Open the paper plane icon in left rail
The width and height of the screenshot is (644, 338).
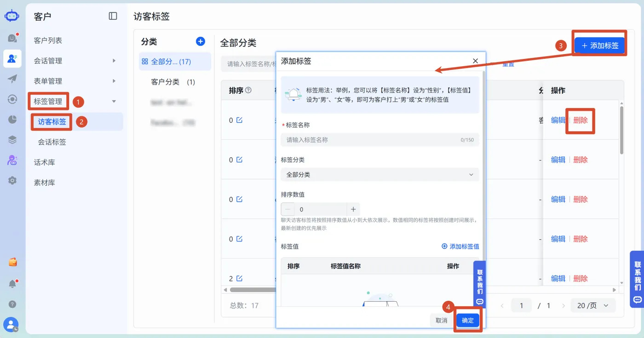(12, 79)
